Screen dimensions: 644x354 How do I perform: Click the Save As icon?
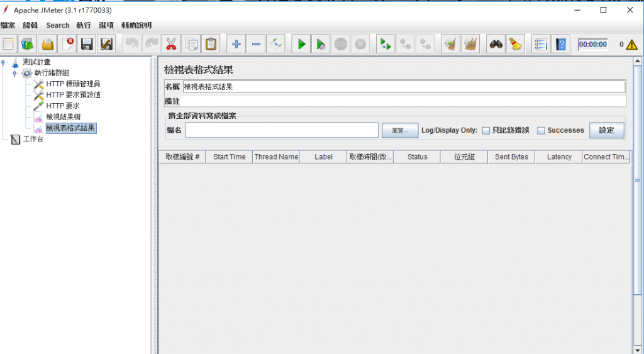pyautogui.click(x=106, y=44)
